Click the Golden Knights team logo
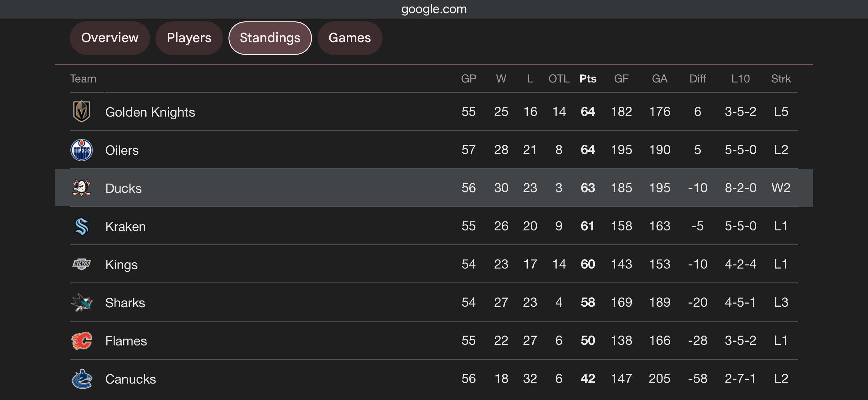 click(x=82, y=111)
